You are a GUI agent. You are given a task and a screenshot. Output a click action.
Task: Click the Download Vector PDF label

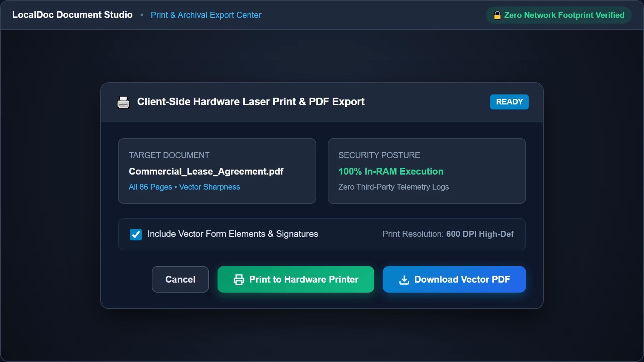coord(462,279)
